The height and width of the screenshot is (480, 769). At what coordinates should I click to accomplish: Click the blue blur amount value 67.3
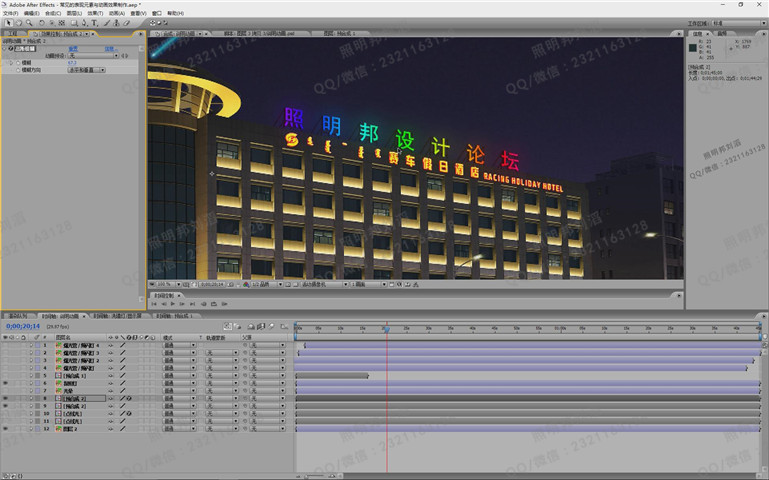point(72,63)
